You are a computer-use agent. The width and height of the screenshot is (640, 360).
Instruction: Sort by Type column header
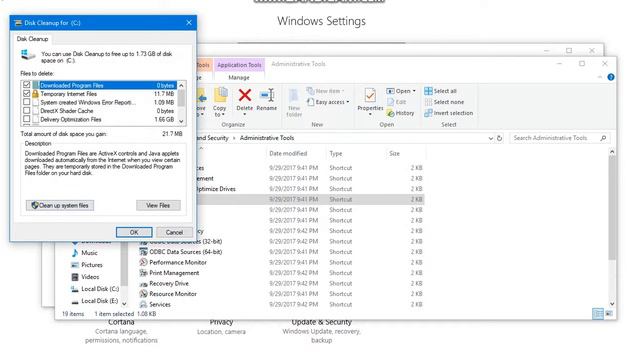coord(336,153)
